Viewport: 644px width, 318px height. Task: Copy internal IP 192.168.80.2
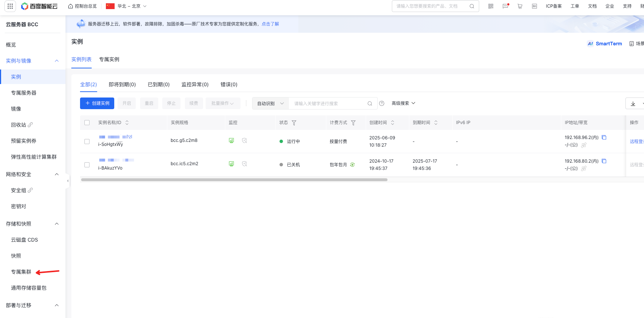(604, 161)
